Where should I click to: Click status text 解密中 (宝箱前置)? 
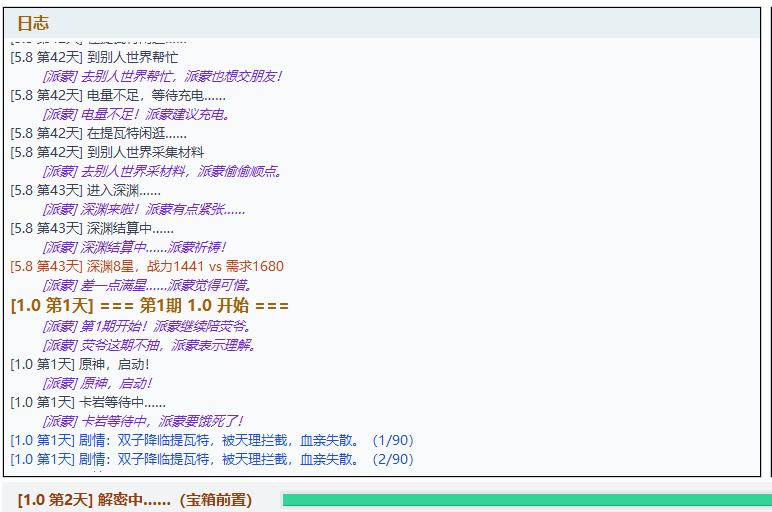(135, 500)
